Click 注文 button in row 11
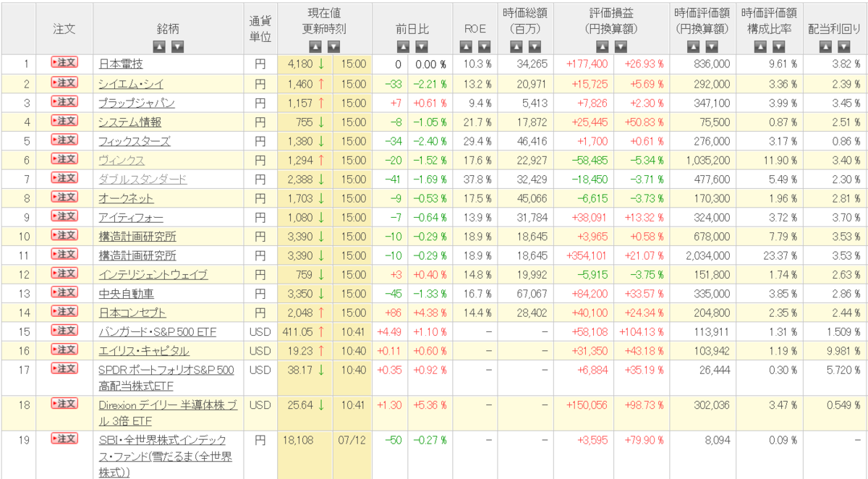This screenshot has width=868, height=479. tap(64, 254)
